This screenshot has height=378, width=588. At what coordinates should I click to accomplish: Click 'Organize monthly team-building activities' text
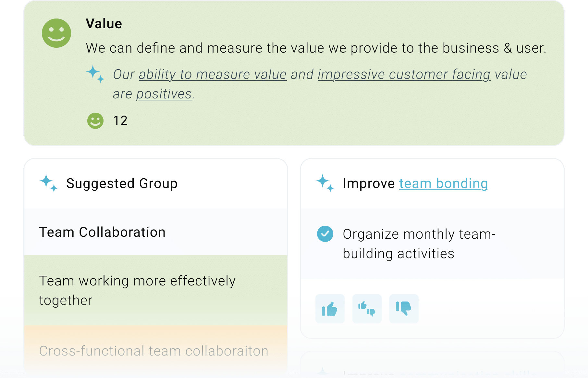(x=419, y=244)
